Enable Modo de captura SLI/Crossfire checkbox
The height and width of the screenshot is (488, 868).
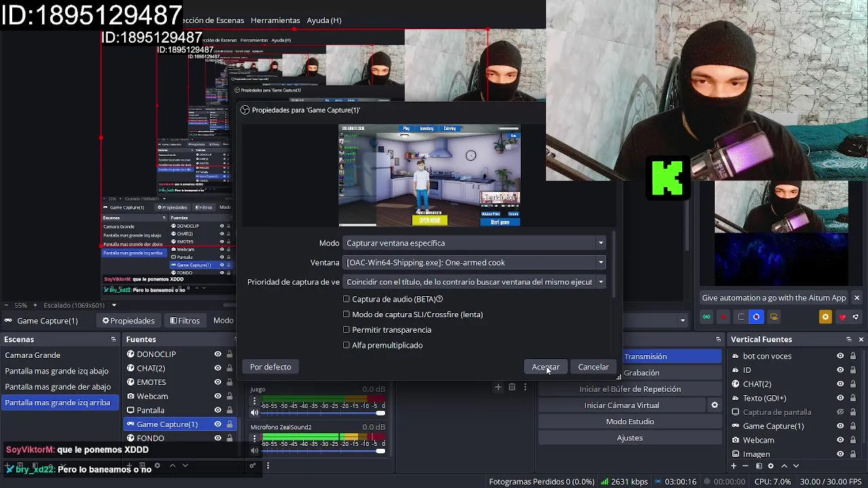(347, 314)
